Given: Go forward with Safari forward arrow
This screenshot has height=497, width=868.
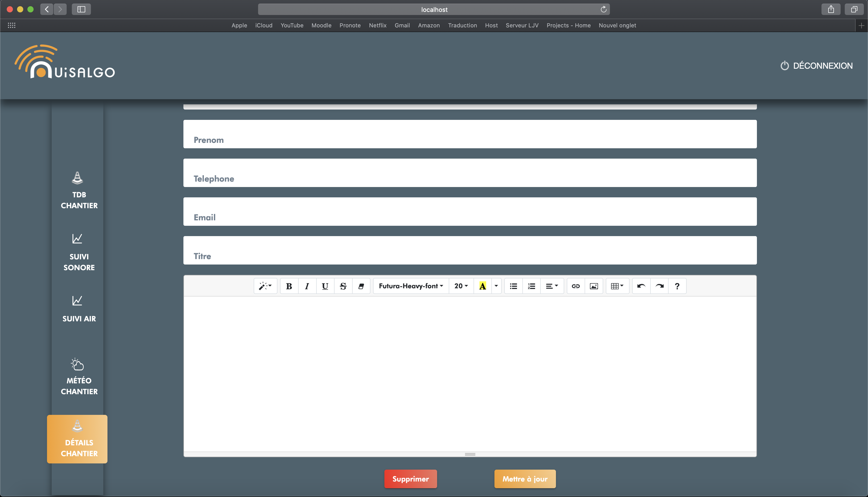Looking at the screenshot, I should [x=60, y=9].
